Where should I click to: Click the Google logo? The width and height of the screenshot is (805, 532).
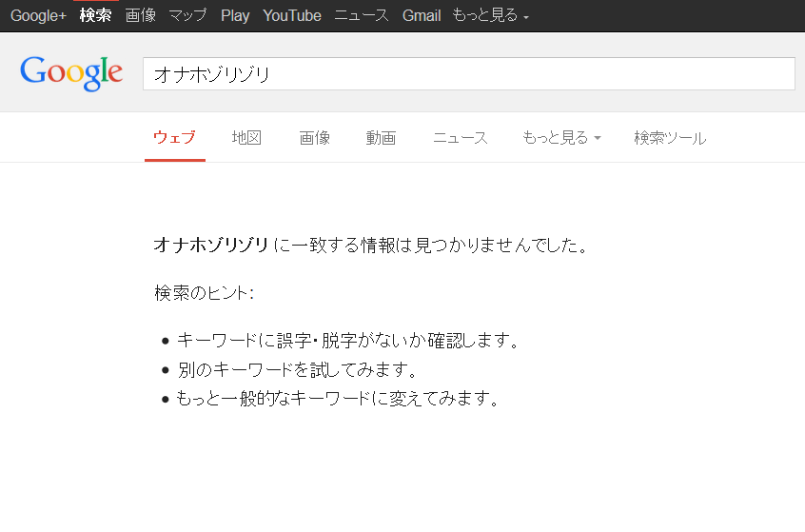click(x=71, y=73)
